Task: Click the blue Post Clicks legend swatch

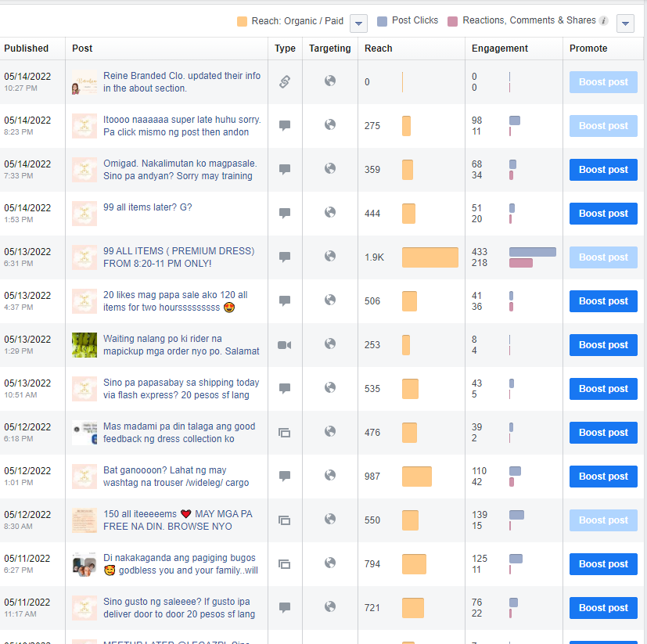Action: click(382, 21)
